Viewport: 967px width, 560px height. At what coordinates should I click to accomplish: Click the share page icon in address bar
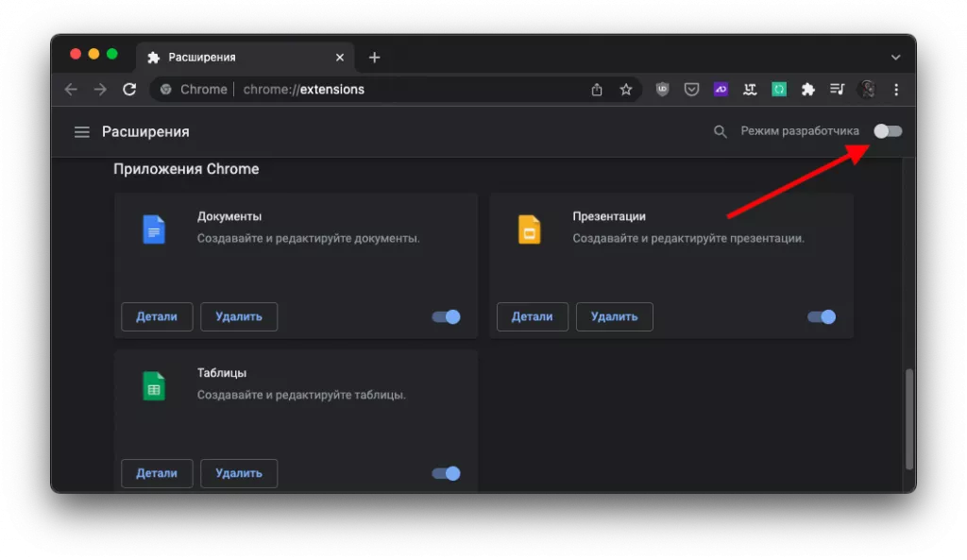coord(597,90)
